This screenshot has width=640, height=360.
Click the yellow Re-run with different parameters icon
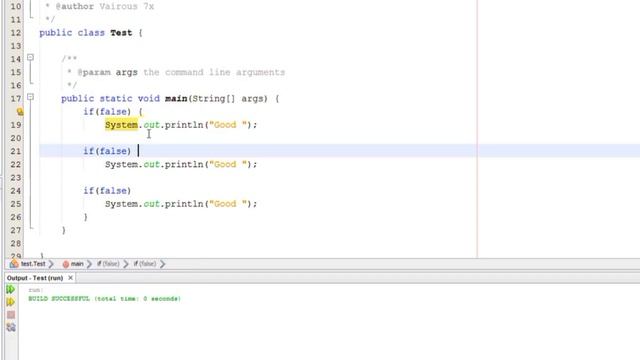tap(11, 302)
